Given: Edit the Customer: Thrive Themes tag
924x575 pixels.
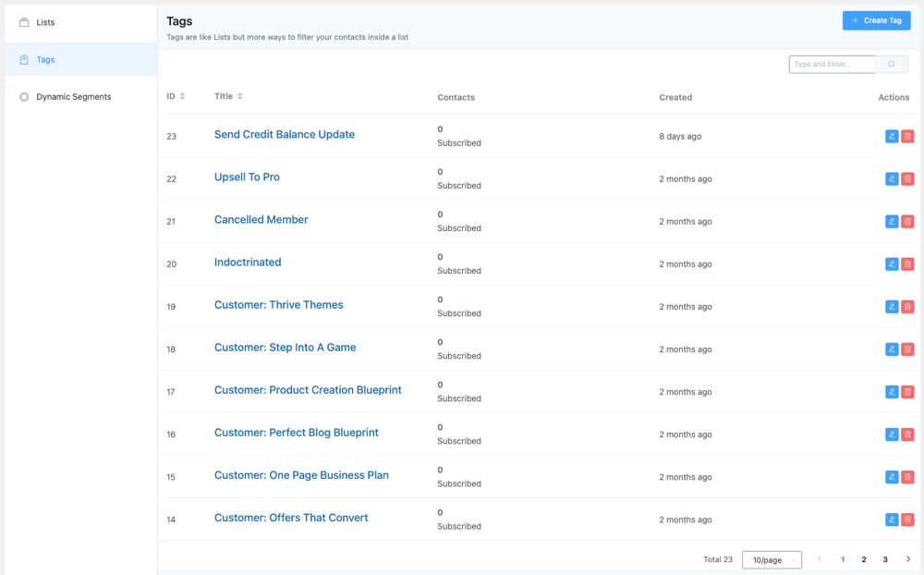Looking at the screenshot, I should (x=892, y=307).
